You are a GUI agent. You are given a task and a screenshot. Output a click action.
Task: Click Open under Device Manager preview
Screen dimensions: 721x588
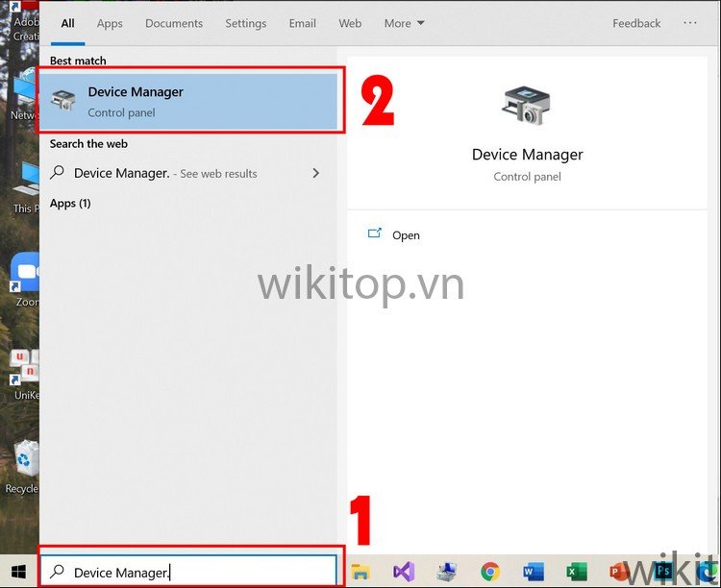point(405,235)
